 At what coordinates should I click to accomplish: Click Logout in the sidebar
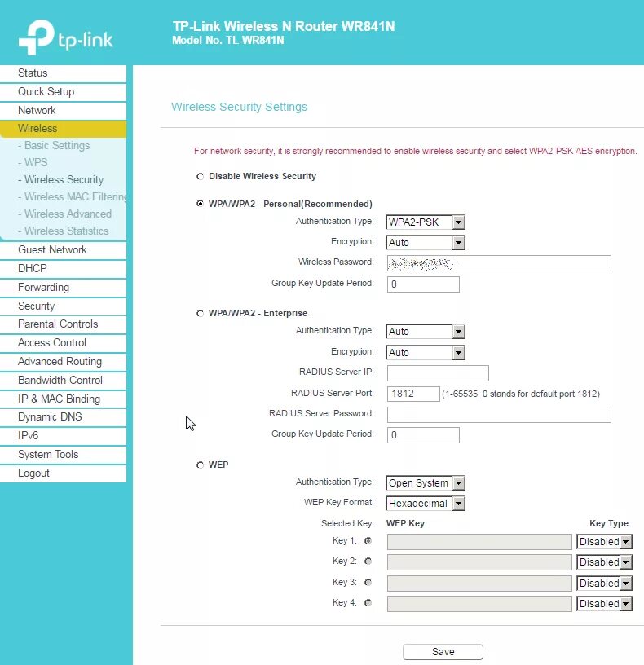tap(64, 473)
